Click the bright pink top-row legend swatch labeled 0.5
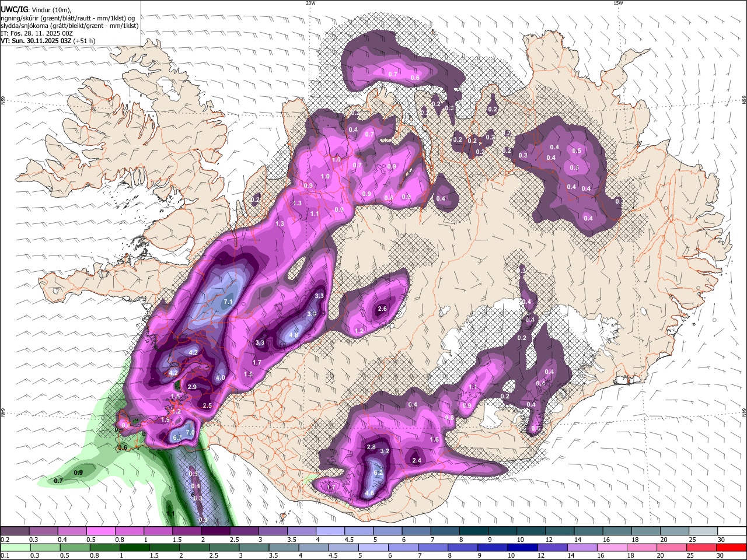Screen dimensions: 747x560 100,531
